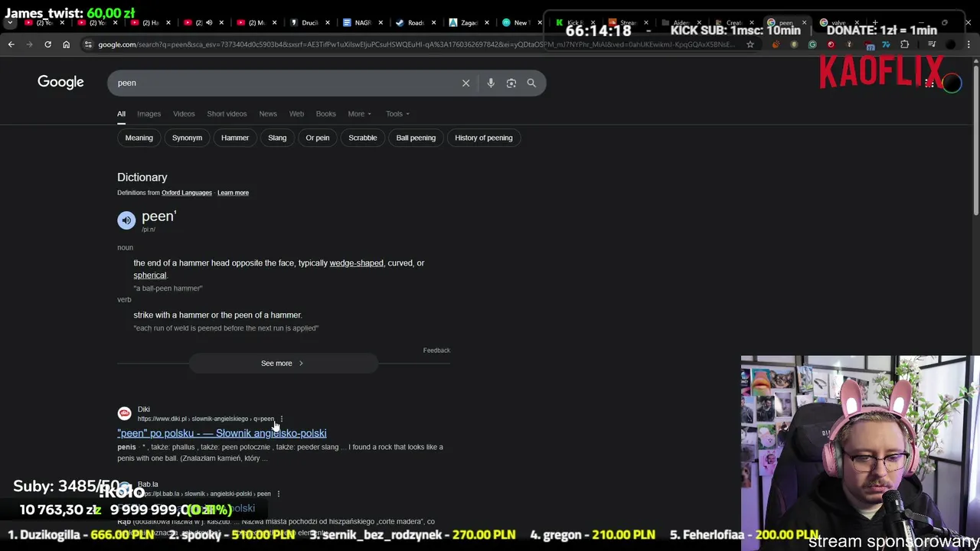Clear the search box with the X
The height and width of the screenshot is (551, 980).
pos(465,83)
